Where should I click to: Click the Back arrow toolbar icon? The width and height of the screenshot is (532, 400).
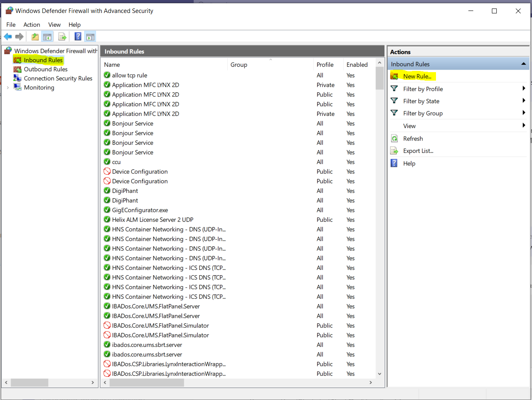(8, 37)
